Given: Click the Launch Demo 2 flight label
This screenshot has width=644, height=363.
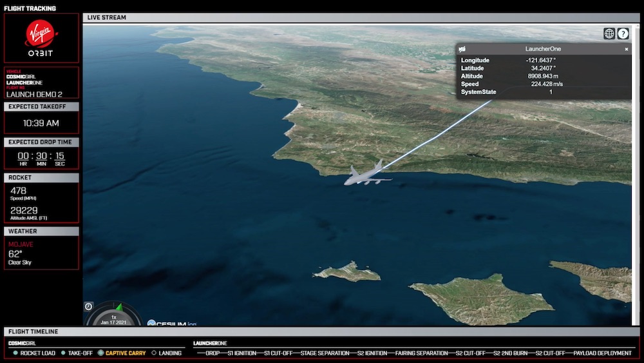Looking at the screenshot, I should (34, 95).
